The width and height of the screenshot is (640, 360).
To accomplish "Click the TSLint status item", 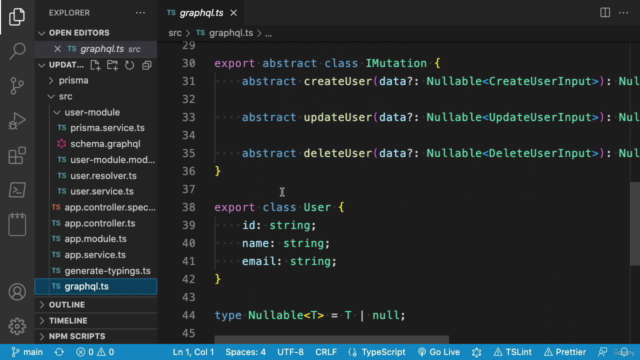I will coord(513,352).
